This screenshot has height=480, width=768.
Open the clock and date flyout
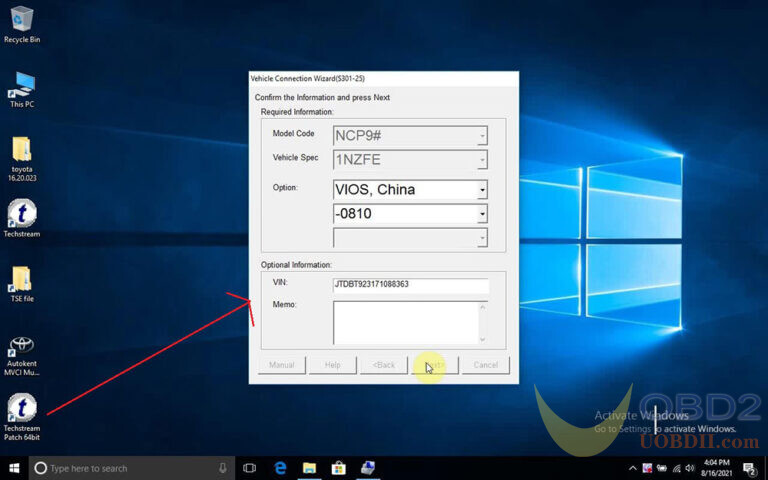point(717,468)
